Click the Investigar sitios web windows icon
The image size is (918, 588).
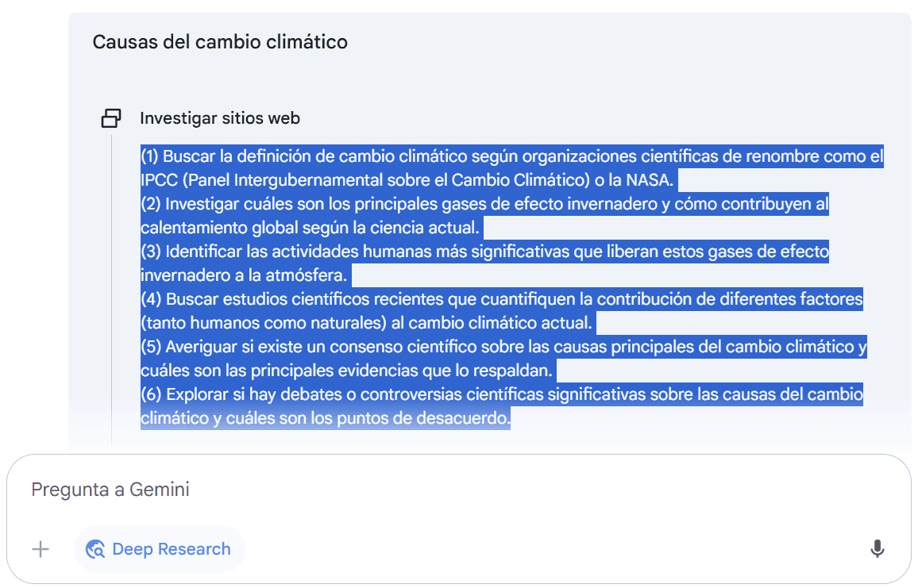(x=111, y=118)
